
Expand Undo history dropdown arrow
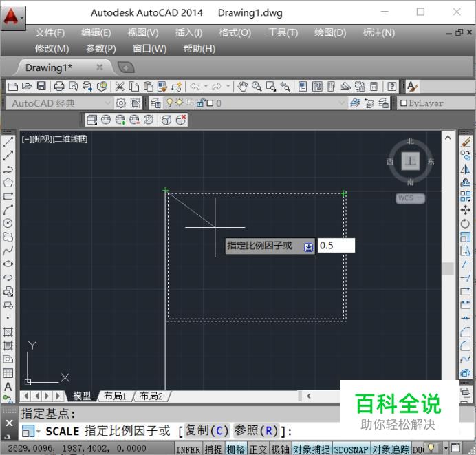(206, 87)
